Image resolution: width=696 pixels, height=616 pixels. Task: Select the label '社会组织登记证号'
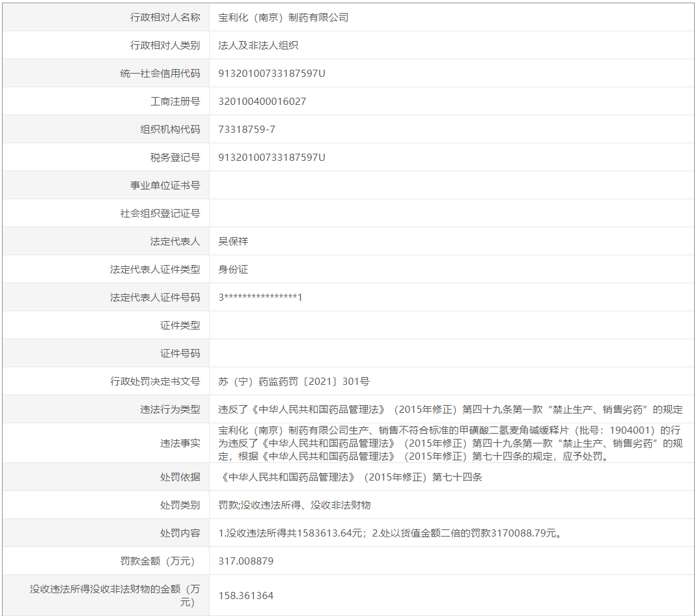pos(160,213)
